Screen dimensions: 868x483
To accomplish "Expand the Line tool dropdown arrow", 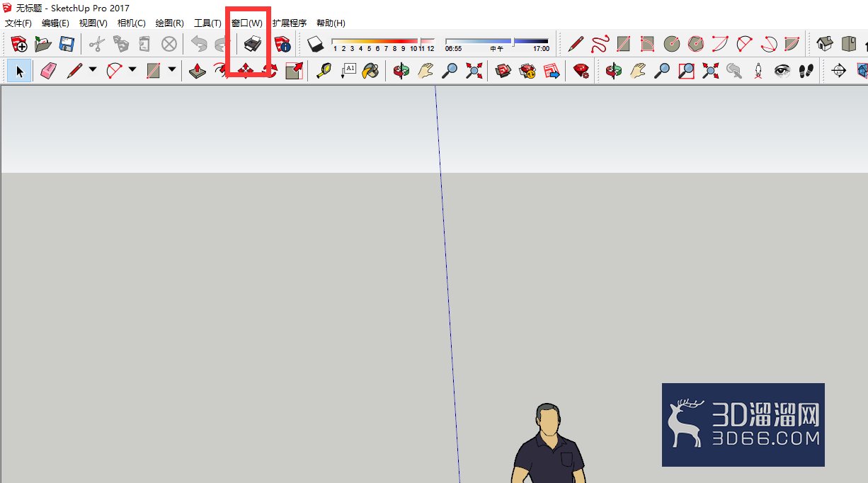I will click(93, 70).
